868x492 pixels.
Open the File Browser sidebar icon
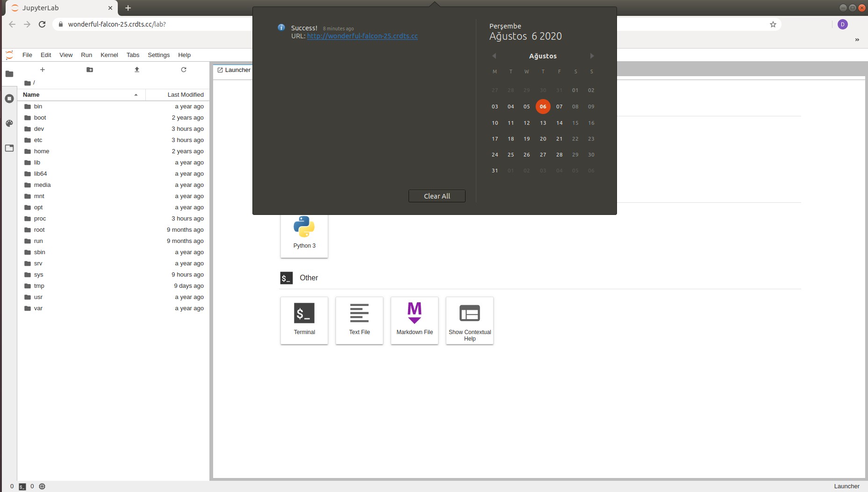coord(9,74)
